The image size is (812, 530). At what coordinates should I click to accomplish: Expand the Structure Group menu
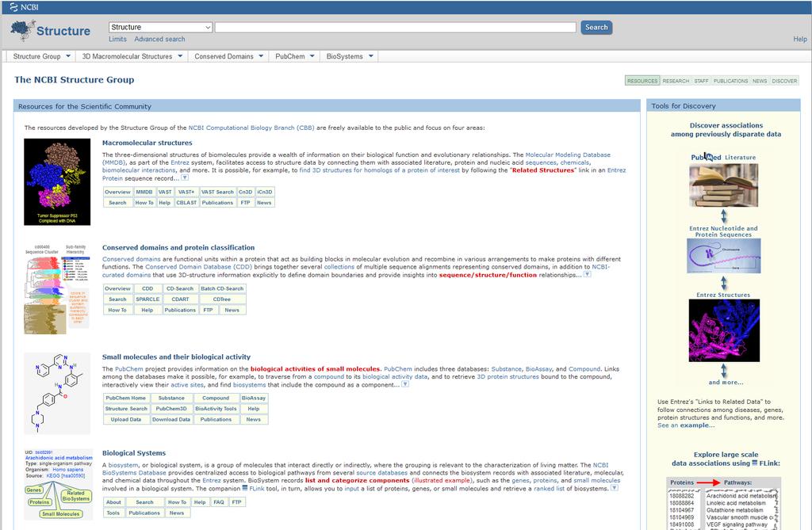pyautogui.click(x=41, y=56)
